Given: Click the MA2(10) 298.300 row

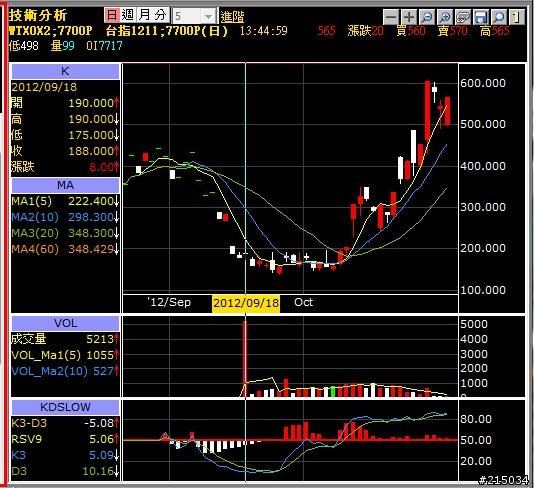Looking at the screenshot, I should tap(65, 217).
